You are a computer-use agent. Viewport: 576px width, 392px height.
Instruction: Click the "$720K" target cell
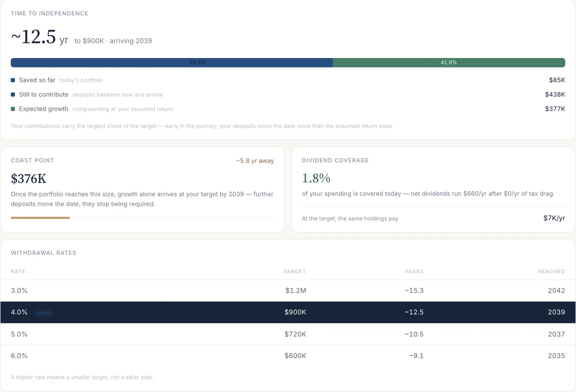(295, 334)
